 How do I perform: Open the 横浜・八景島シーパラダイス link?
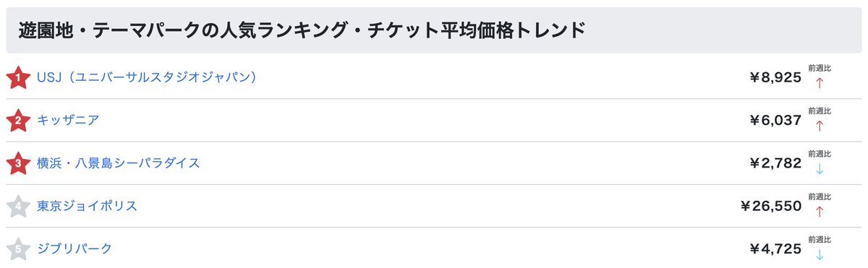coord(119,163)
